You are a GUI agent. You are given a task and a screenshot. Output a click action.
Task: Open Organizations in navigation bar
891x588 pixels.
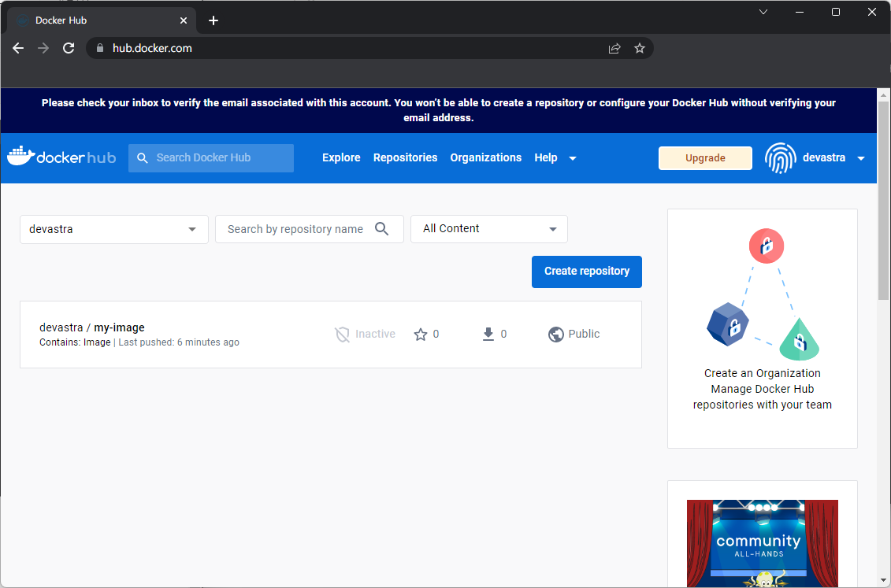pos(486,157)
